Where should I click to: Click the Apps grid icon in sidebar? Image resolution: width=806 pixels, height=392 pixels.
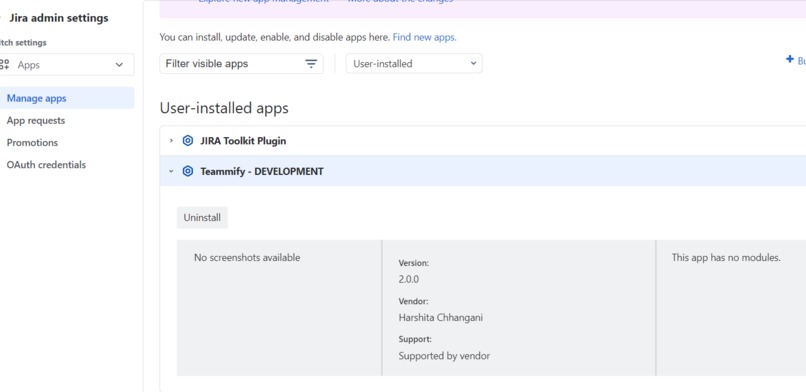click(5, 65)
